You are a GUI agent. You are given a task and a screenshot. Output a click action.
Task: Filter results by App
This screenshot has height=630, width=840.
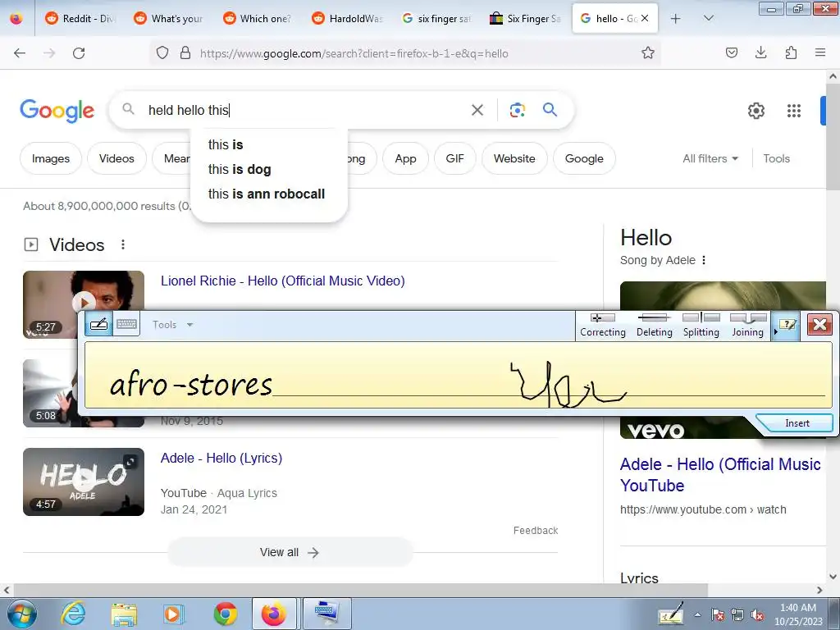(x=405, y=158)
